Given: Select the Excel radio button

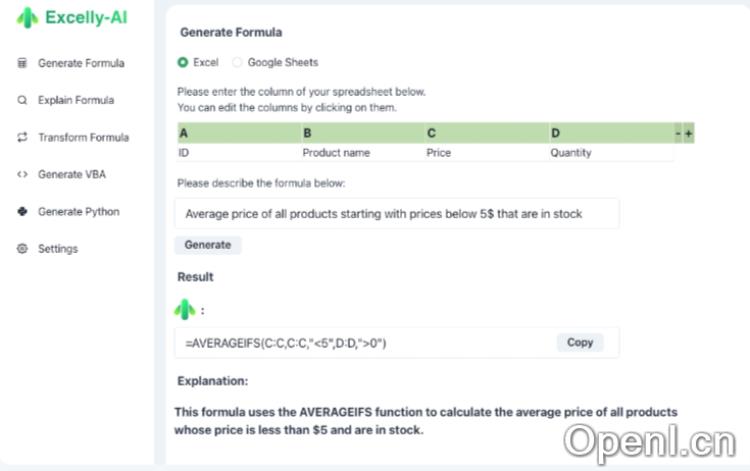Looking at the screenshot, I should tap(182, 62).
